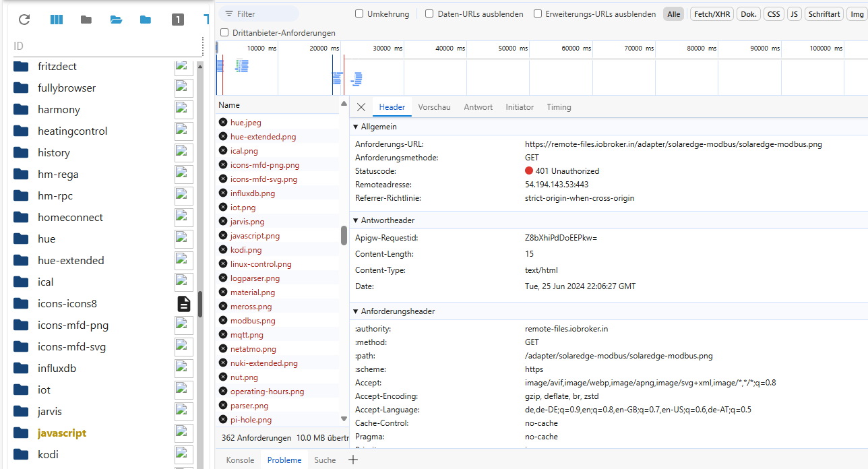The image size is (868, 469).
Task: Click the blue open-folder expand-all icon
Action: [x=116, y=20]
